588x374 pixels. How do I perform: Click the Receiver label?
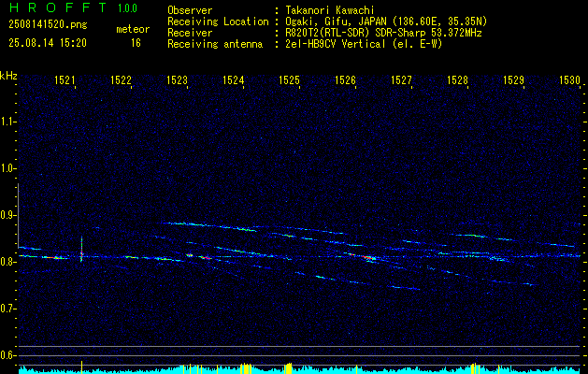point(190,33)
